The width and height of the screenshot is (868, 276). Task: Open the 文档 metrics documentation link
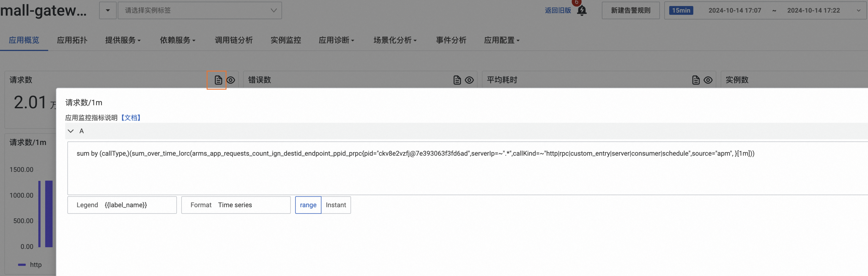131,117
